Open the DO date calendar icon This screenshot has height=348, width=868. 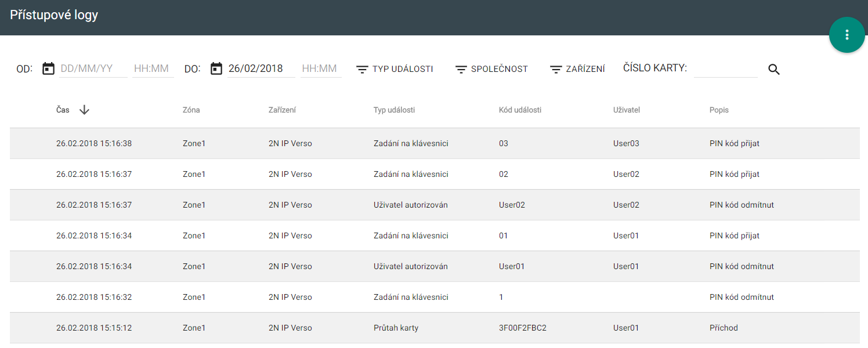(216, 68)
